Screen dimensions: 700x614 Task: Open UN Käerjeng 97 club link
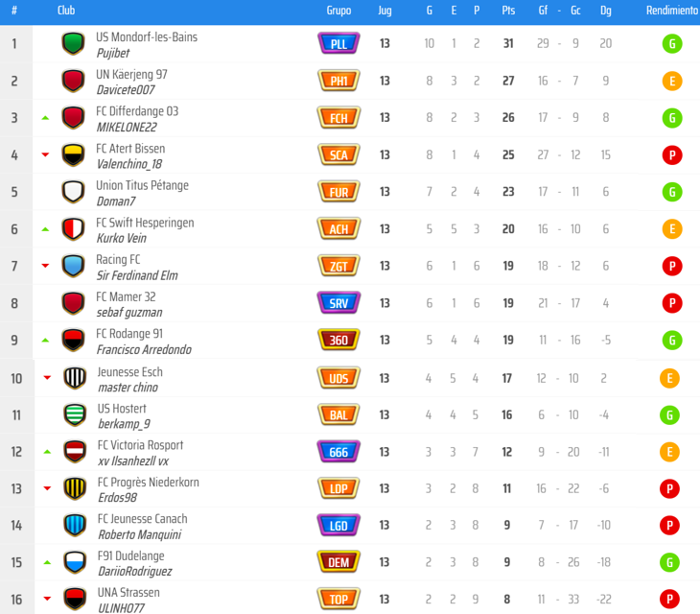131,74
